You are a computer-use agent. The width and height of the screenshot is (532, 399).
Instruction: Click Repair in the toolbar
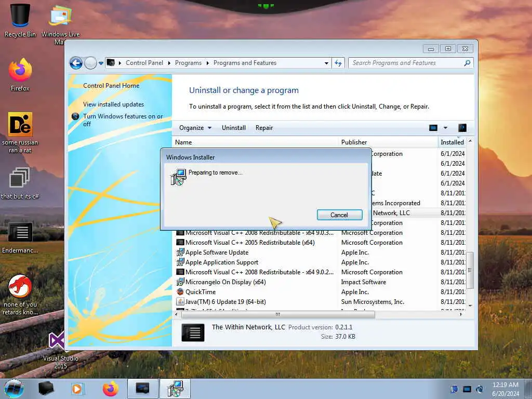[264, 128]
